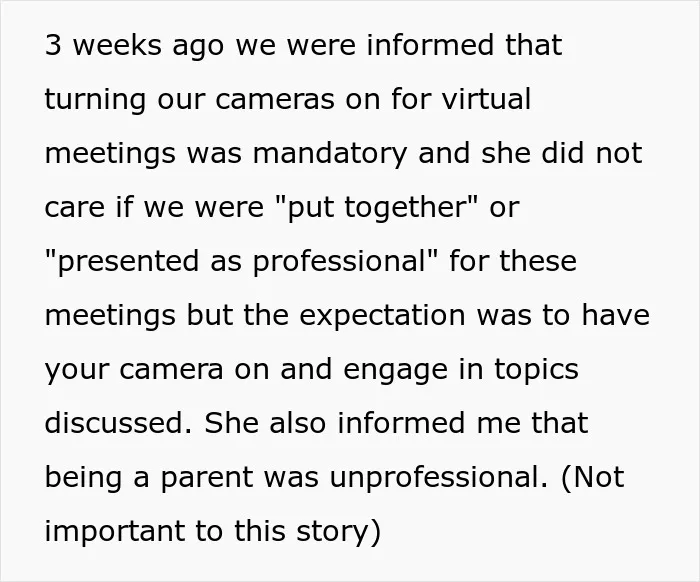This screenshot has width=700, height=582.
Task: Click the word "discussed."
Action: 118,423
